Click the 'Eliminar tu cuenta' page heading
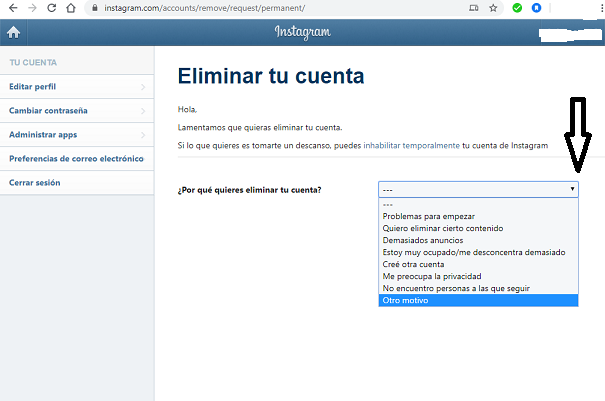This screenshot has width=605, height=401. (271, 76)
